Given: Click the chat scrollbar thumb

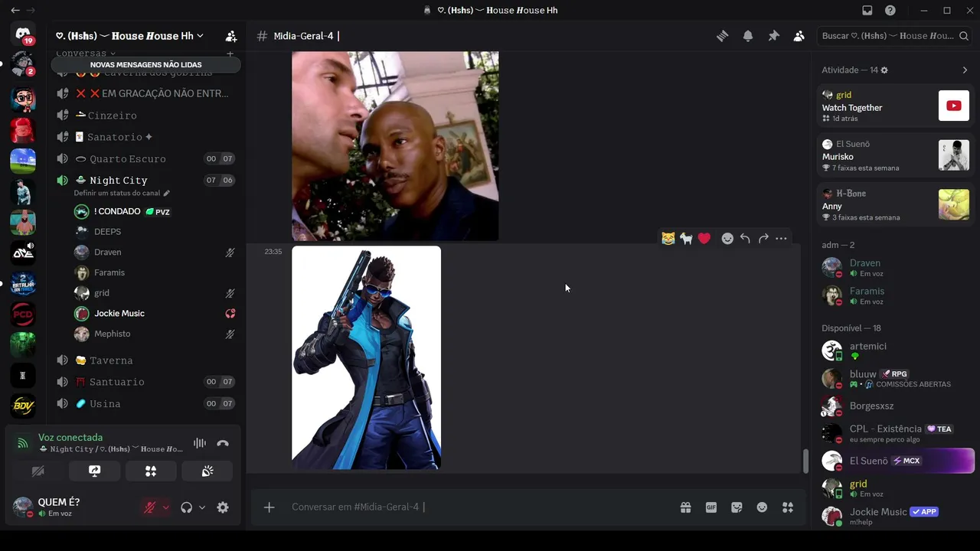Looking at the screenshot, I should click(x=805, y=461).
